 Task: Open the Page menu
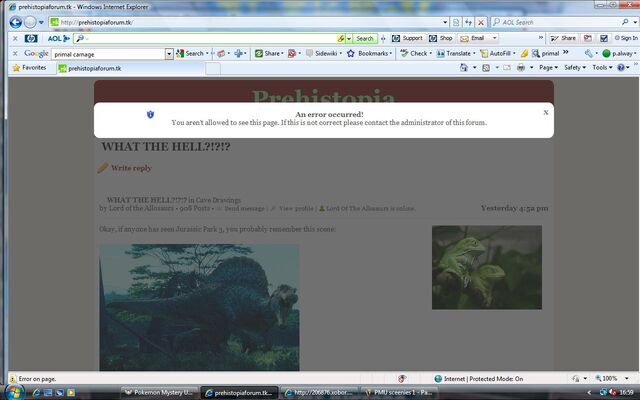[x=548, y=68]
